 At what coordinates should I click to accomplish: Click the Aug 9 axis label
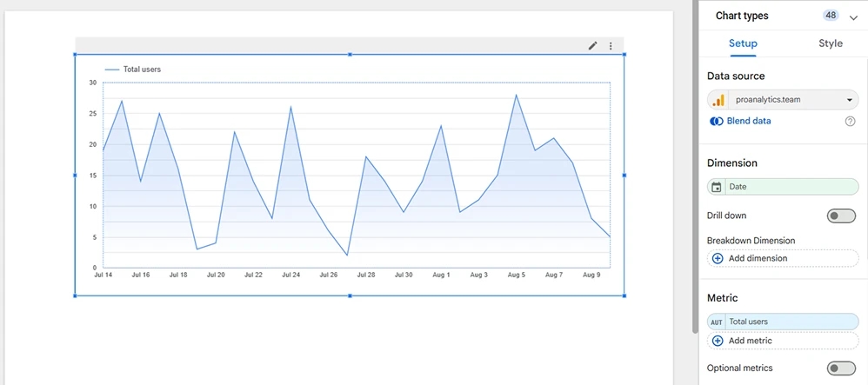pyautogui.click(x=591, y=275)
